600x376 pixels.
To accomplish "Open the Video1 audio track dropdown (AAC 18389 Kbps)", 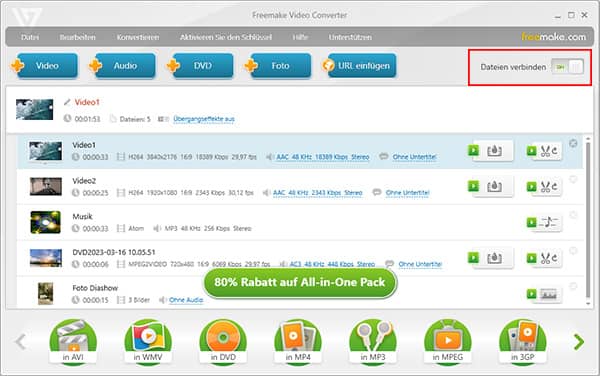I will coord(323,157).
